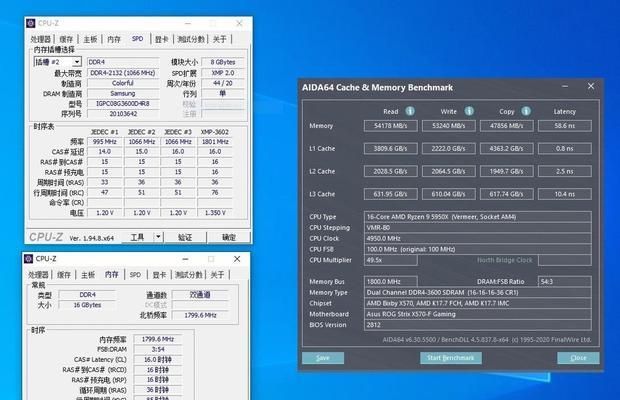This screenshot has width=620, height=400.
Task: Click manufacturer field Colorful in CPU-Z
Action: point(123,83)
